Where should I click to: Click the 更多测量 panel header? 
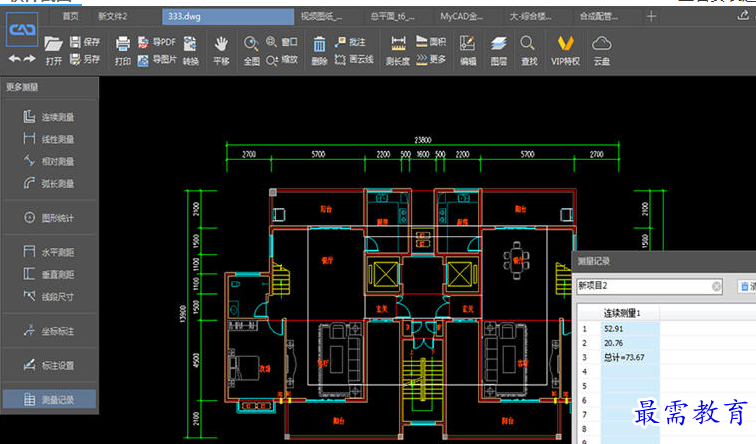tap(22, 87)
